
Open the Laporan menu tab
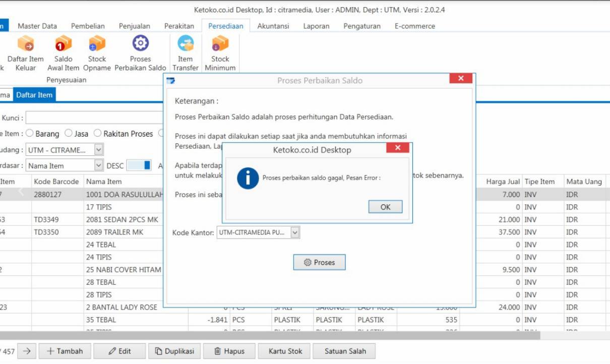pos(316,26)
